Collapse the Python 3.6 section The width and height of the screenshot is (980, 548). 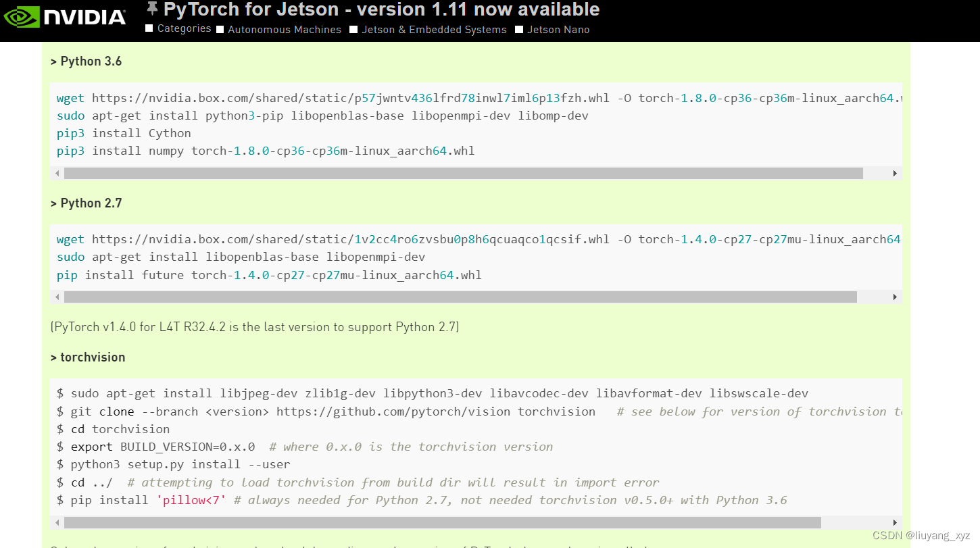click(86, 61)
